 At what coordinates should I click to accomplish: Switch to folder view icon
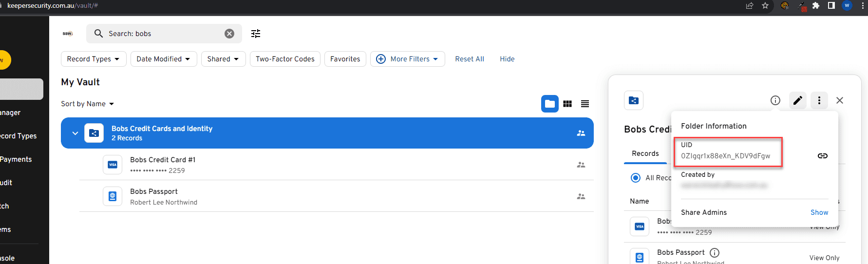(549, 104)
